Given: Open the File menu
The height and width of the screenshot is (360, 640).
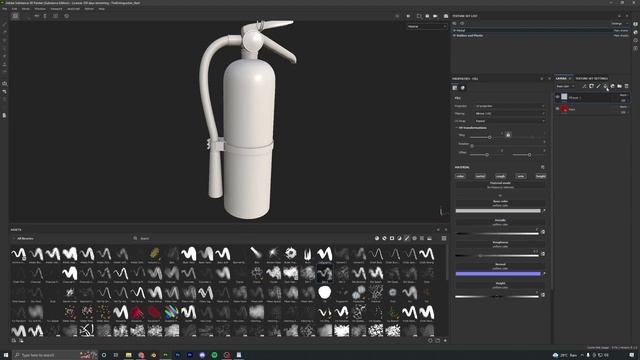Looking at the screenshot, I should 5,9.
